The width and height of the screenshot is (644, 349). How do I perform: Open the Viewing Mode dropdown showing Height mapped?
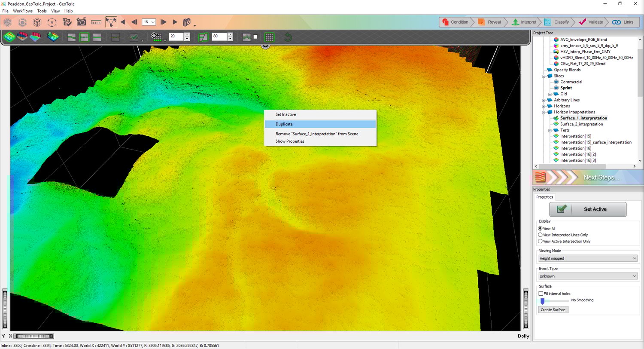(x=587, y=258)
